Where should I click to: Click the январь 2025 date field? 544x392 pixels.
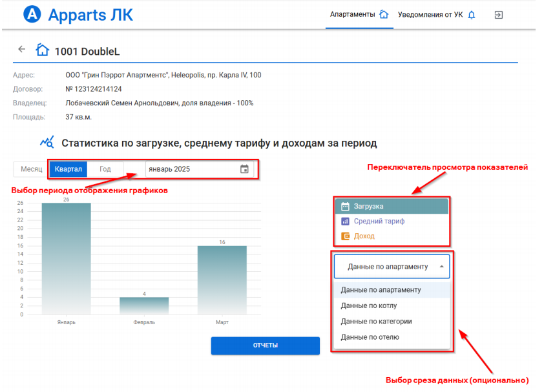point(191,169)
